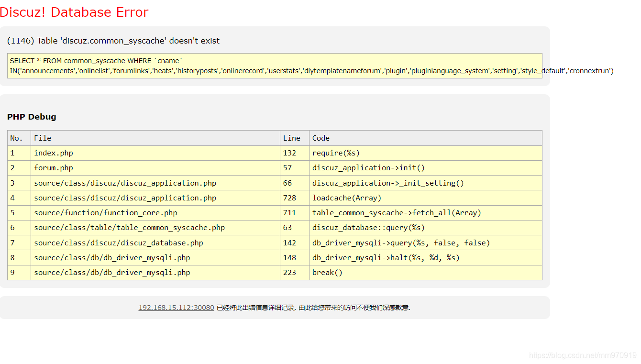This screenshot has width=641, height=364.
Task: Click table_common_syscache->fetch_all(Array) code cell
Action: click(x=426, y=213)
